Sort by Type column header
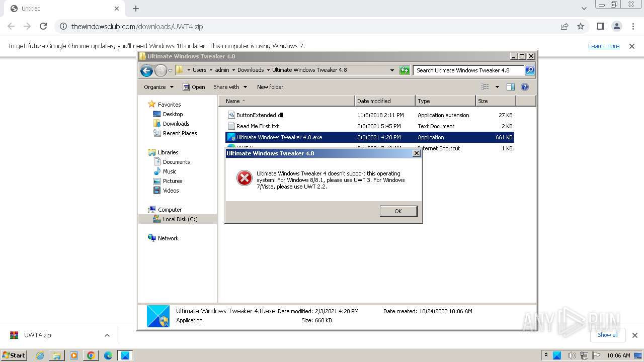 [445, 101]
